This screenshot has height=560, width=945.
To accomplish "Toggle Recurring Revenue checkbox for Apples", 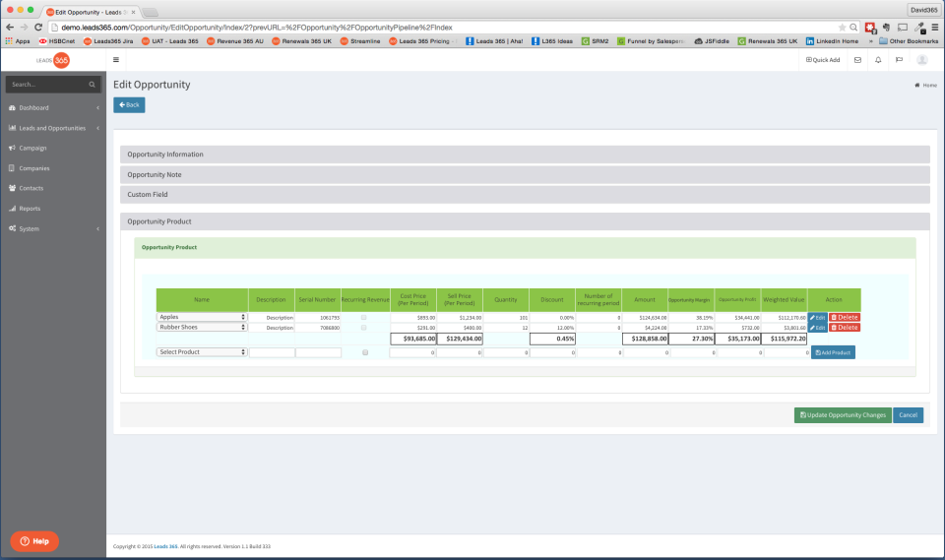I will coord(363,317).
